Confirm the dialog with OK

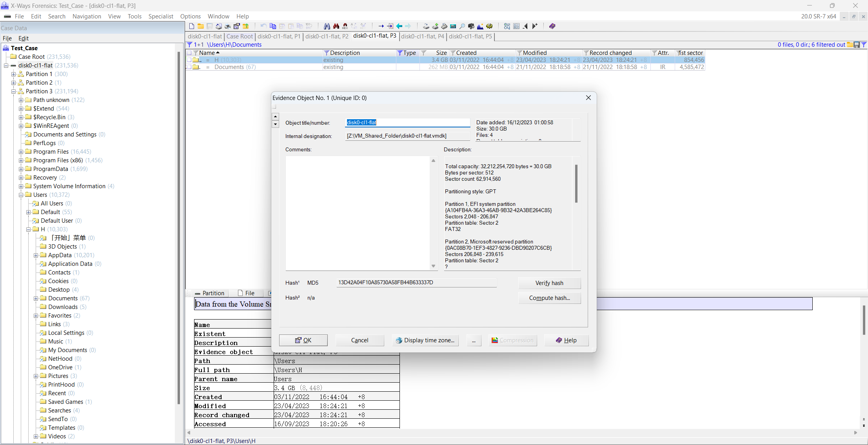coord(303,340)
